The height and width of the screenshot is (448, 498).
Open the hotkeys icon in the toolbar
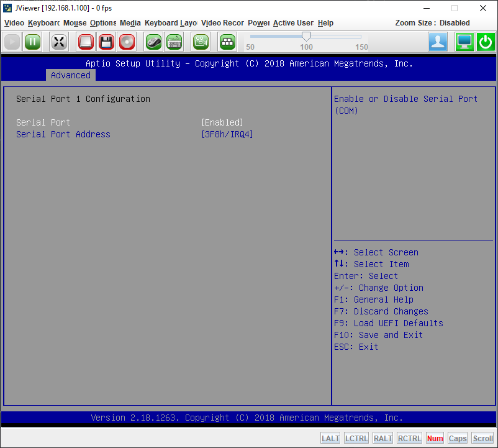coord(227,42)
